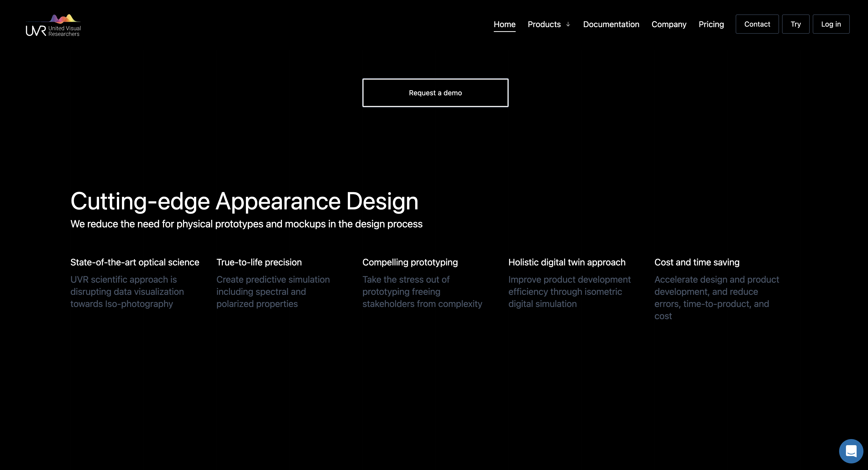Click the chat bubble smiley icon
The image size is (868, 470).
click(x=851, y=451)
